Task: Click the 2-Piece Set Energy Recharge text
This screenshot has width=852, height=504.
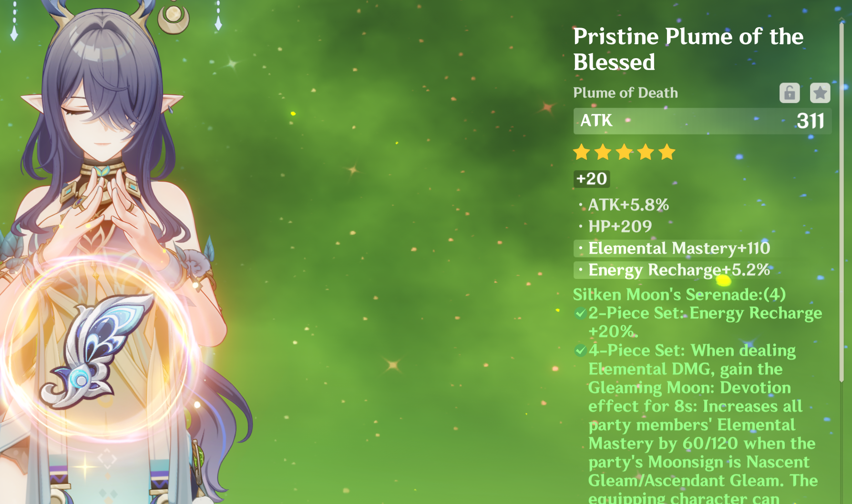Action: click(x=705, y=322)
